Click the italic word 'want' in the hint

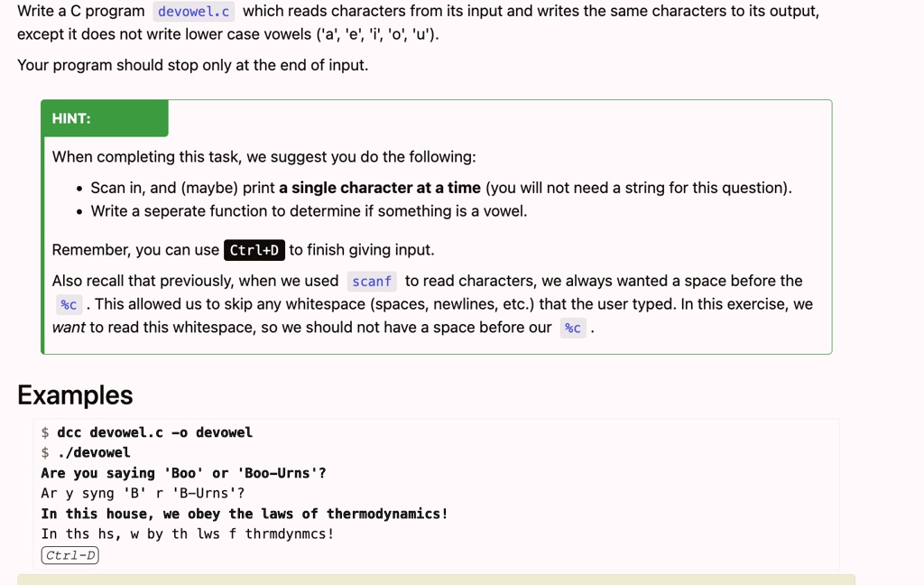point(69,328)
